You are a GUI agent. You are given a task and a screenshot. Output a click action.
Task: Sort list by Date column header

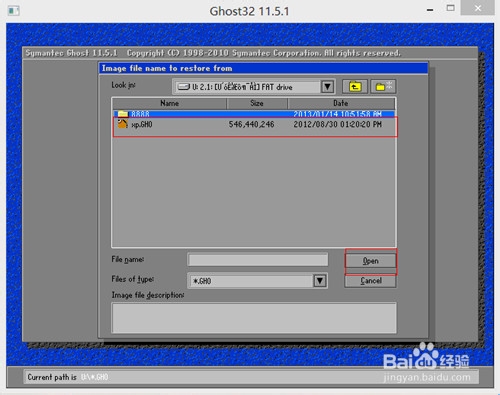[x=341, y=103]
